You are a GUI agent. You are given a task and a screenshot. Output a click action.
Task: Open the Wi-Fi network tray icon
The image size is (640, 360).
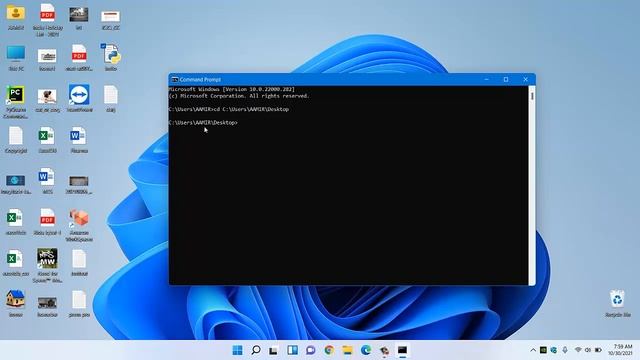pyautogui.click(x=578, y=350)
